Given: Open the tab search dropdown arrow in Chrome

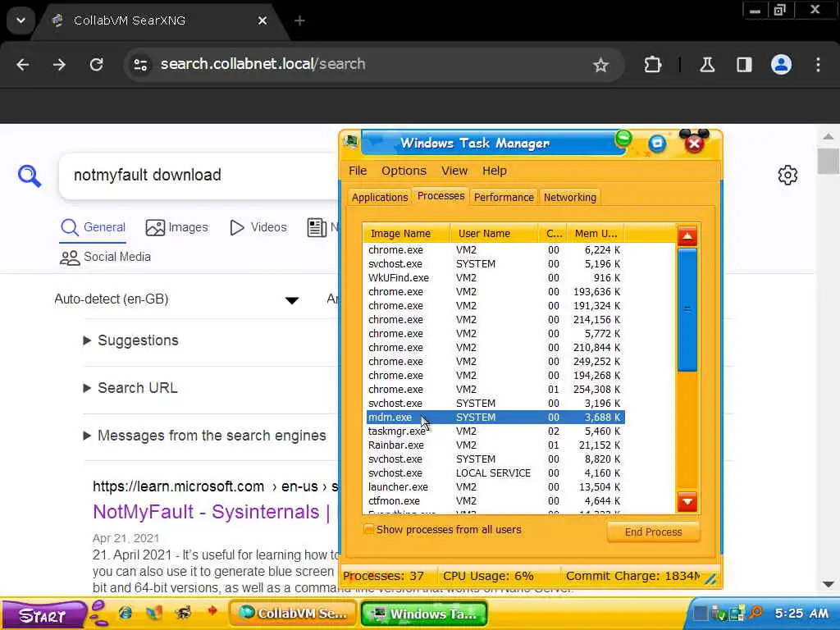Looking at the screenshot, I should coord(21,21).
